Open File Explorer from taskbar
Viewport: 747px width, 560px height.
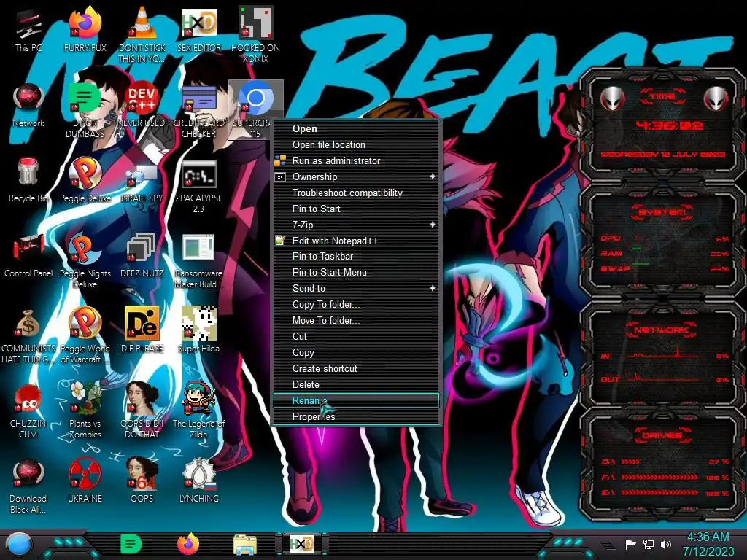245,544
